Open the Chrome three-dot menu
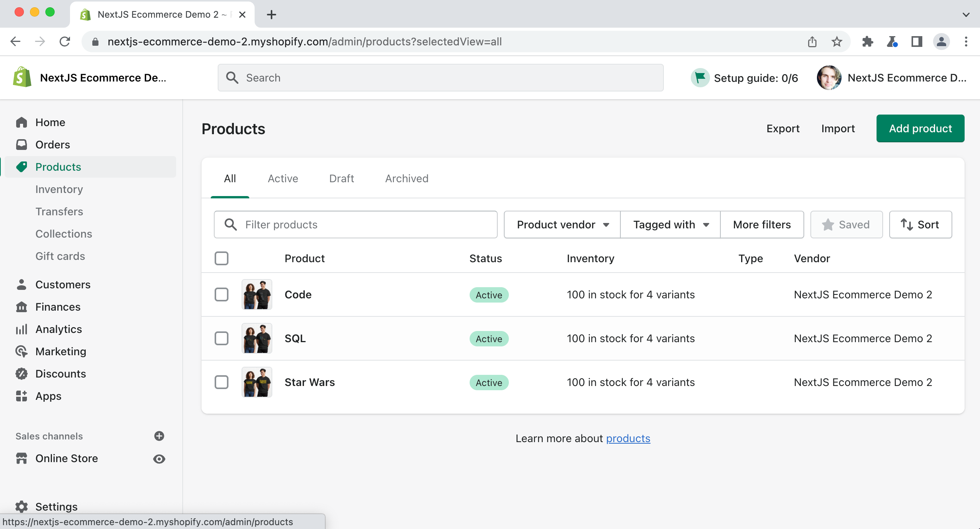 [x=966, y=42]
